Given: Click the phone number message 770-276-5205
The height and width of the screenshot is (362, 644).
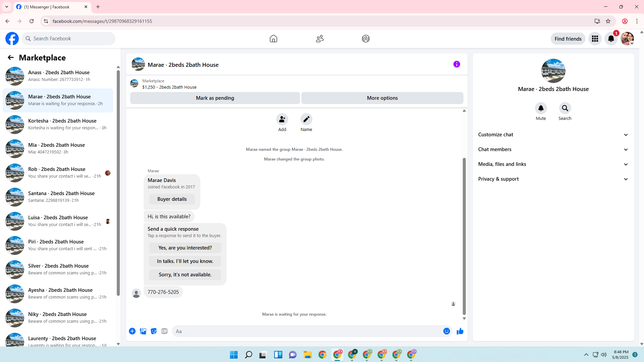Looking at the screenshot, I should 163,292.
